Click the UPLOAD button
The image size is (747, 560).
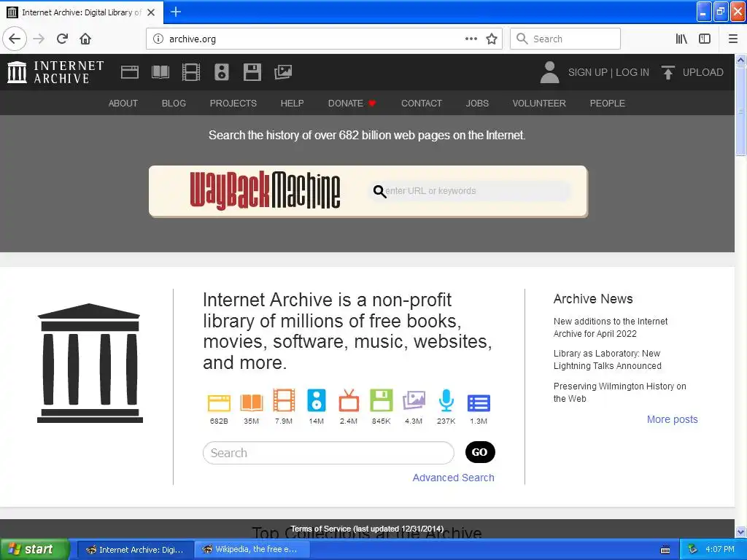[x=692, y=72]
